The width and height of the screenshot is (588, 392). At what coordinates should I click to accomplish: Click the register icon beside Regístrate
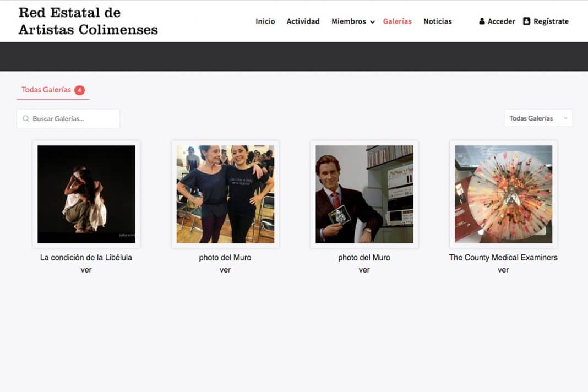526,21
